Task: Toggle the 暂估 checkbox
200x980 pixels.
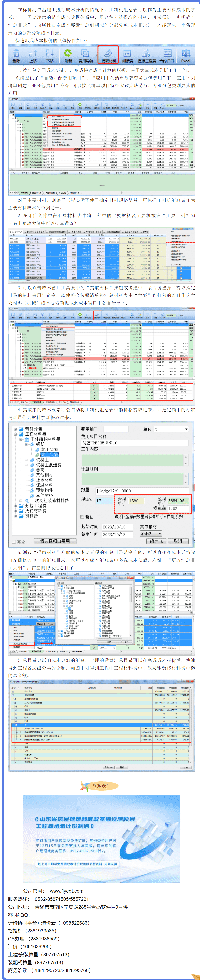Action: [82, 517]
